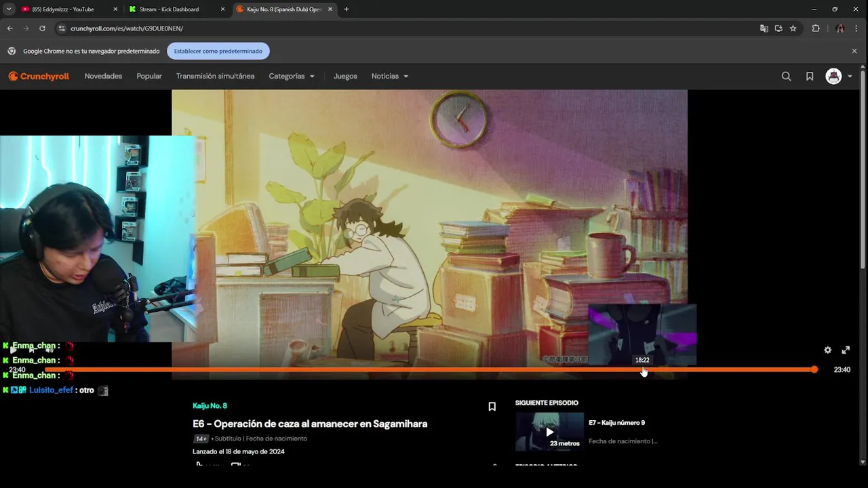Translate this page icon
This screenshot has width=868, height=488.
coord(764,28)
